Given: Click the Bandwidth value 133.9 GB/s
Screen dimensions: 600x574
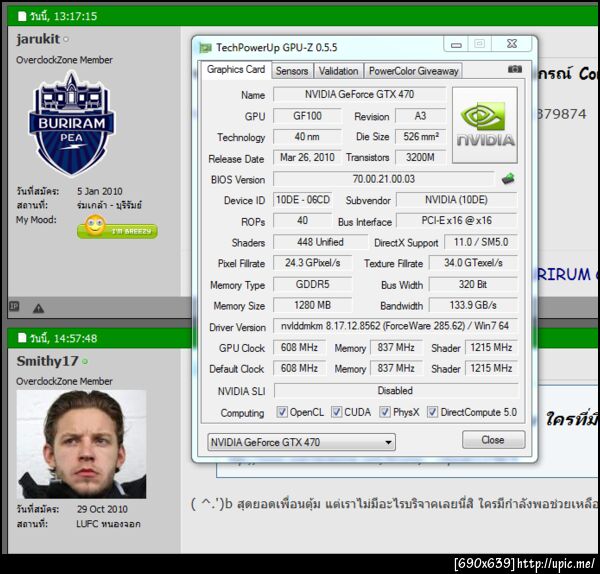Looking at the screenshot, I should pos(473,305).
